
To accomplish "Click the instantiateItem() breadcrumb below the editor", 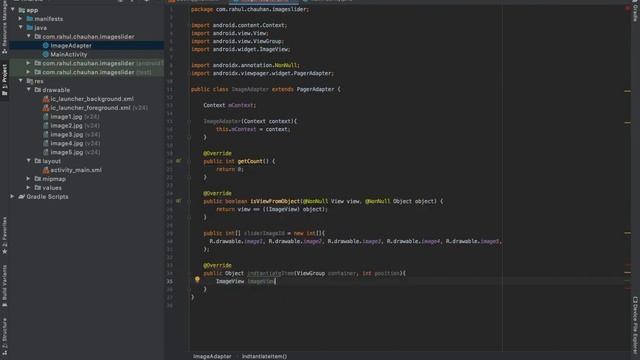I will click(x=264, y=356).
